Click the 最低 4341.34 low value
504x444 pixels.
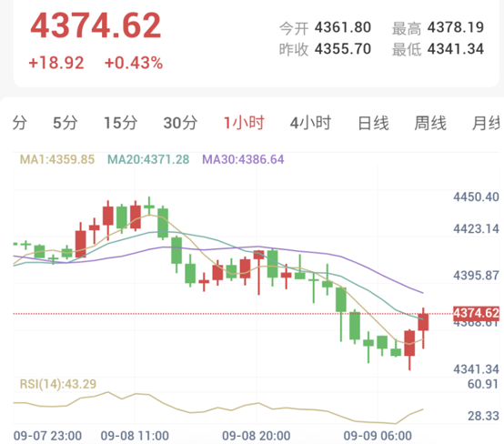(x=438, y=49)
